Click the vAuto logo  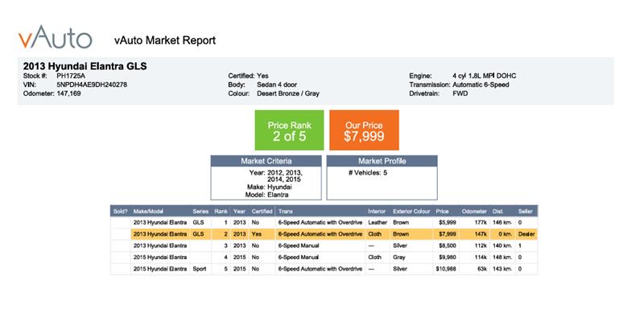tap(55, 38)
